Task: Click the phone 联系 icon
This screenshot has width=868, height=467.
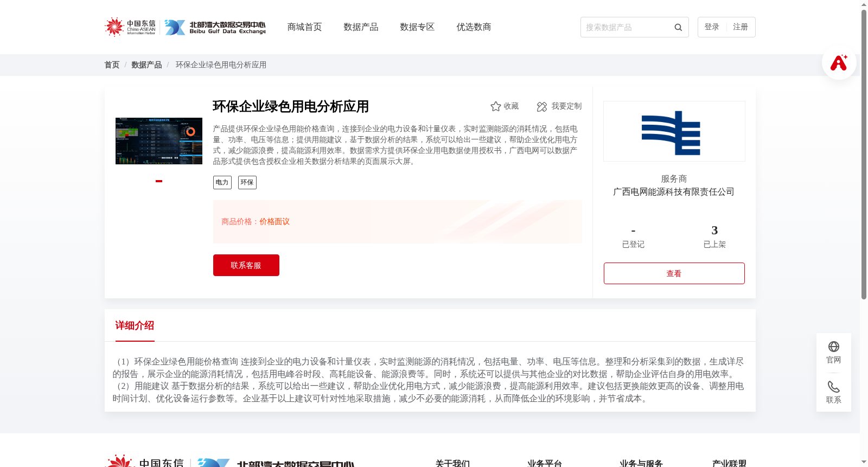Action: (834, 387)
